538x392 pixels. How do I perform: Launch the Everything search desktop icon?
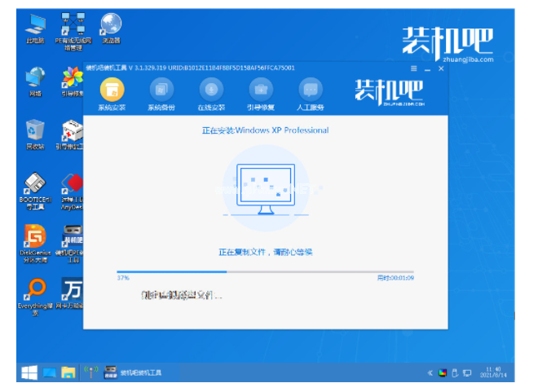(x=35, y=297)
